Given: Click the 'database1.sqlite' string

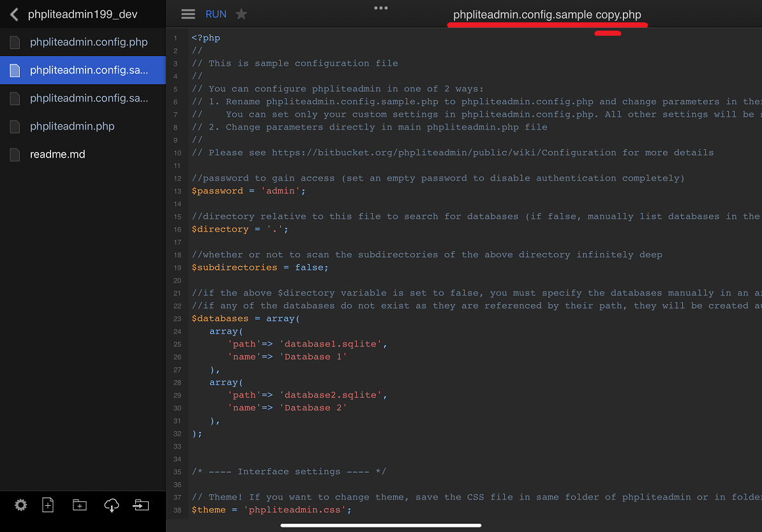Looking at the screenshot, I should coord(331,344).
